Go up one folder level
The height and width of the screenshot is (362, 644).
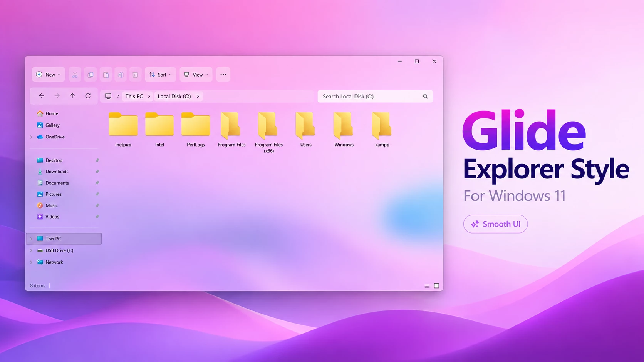click(x=72, y=96)
